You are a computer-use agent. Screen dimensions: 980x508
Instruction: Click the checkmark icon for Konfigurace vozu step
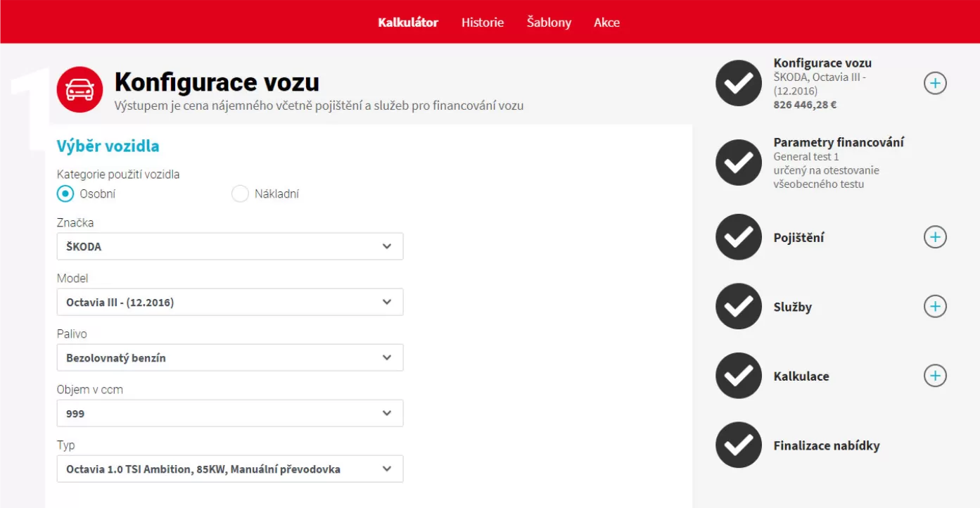738,84
